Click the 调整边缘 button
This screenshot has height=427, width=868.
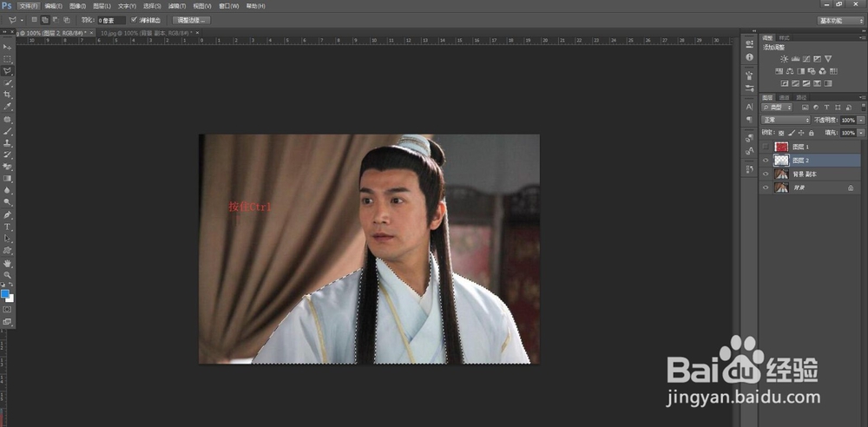(192, 21)
